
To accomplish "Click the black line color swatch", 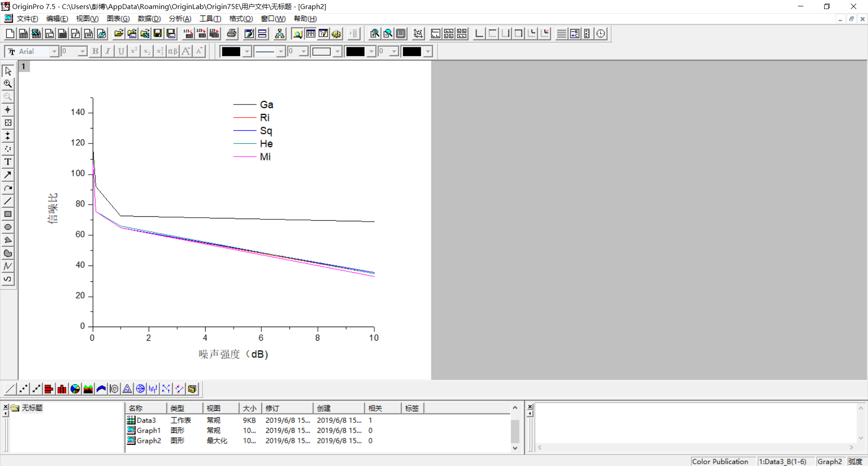I will (231, 52).
